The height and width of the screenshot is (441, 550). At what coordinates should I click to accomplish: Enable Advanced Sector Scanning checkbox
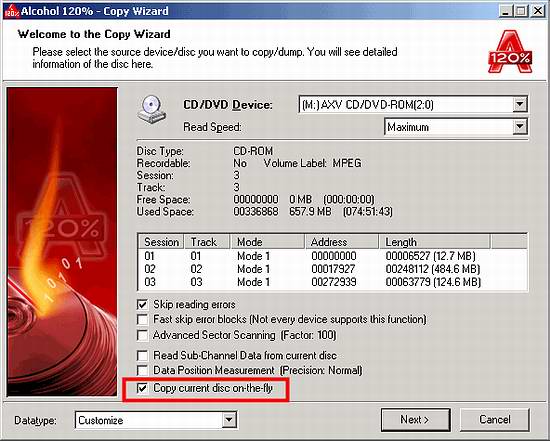click(142, 335)
